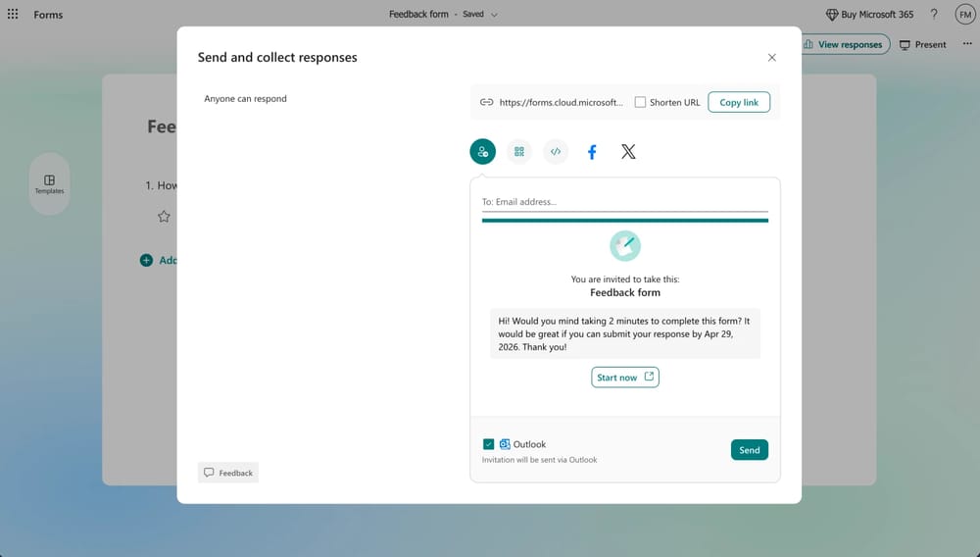Open the QR code sharing option

[519, 152]
